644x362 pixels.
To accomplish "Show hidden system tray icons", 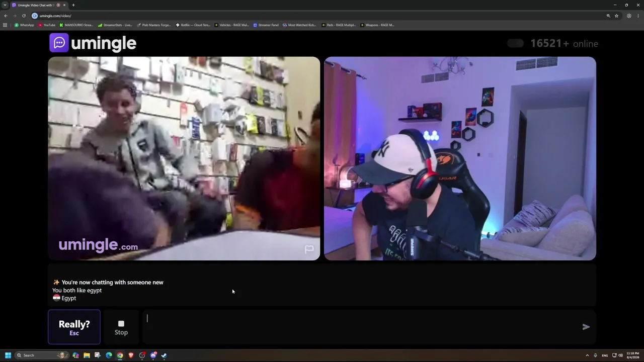I will point(587,355).
